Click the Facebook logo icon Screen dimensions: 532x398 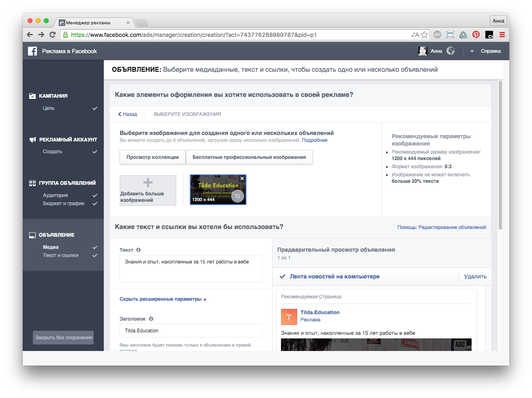32,51
